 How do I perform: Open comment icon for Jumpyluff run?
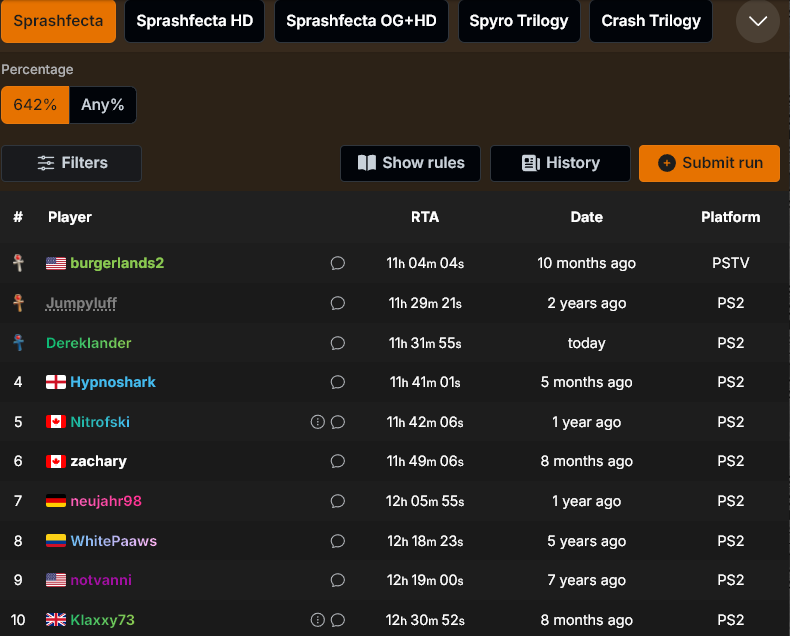pos(338,303)
